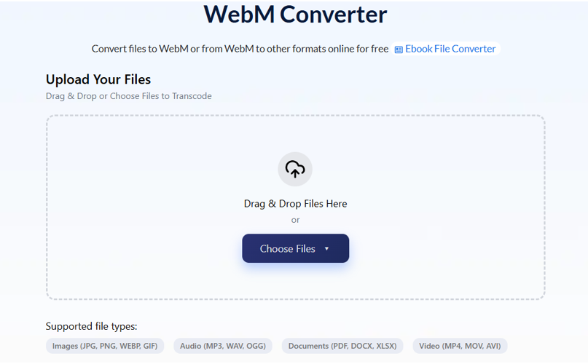Select the Video (MP4, MOV, AVI) tag
588x364 pixels.
pos(460,346)
